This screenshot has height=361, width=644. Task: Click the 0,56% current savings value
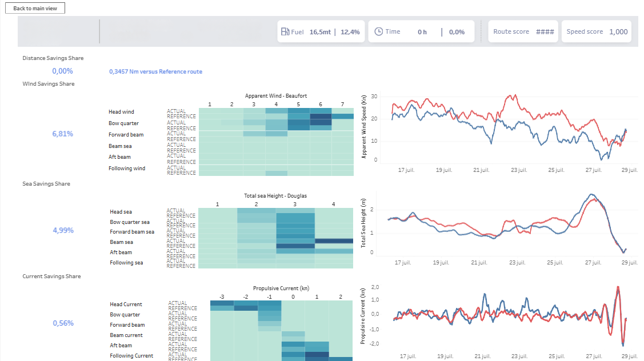click(63, 323)
